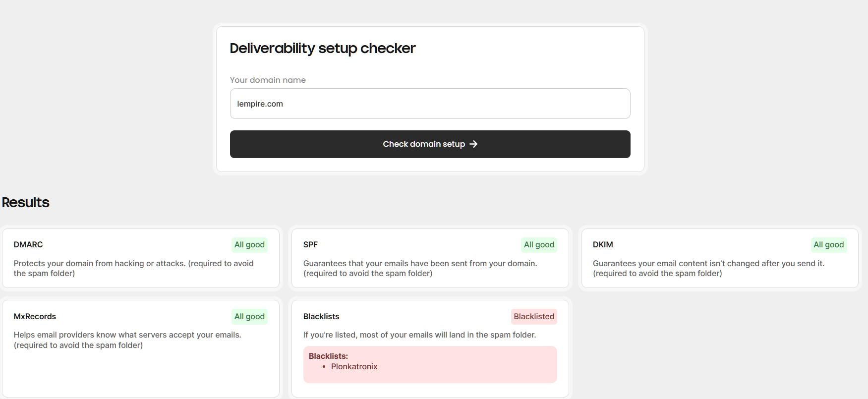Click the Your domain name label
The width and height of the screenshot is (868, 399).
click(268, 80)
